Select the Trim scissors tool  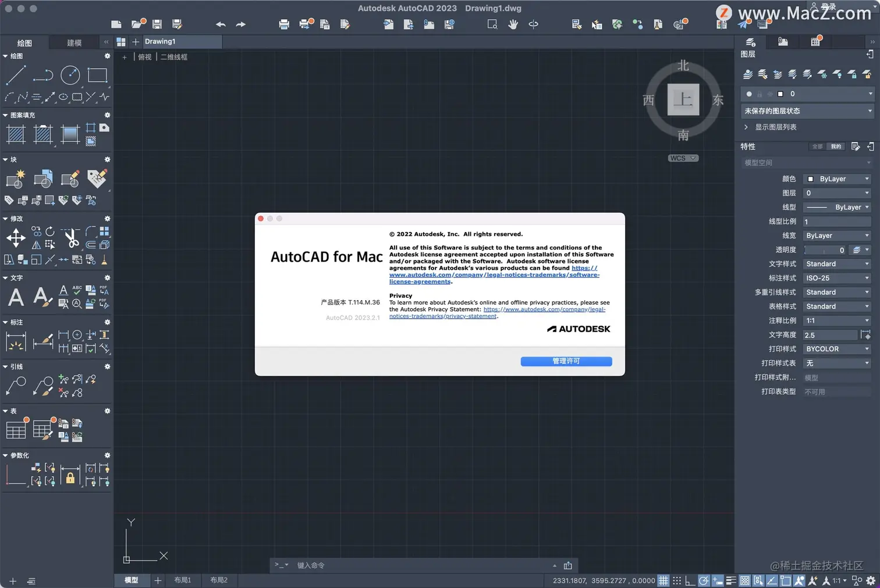(70, 238)
